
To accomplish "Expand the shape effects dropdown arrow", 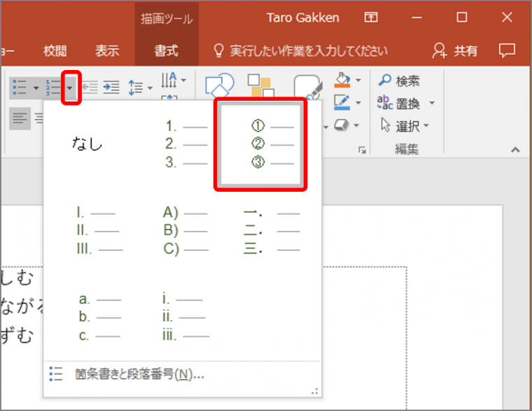I will 356,125.
